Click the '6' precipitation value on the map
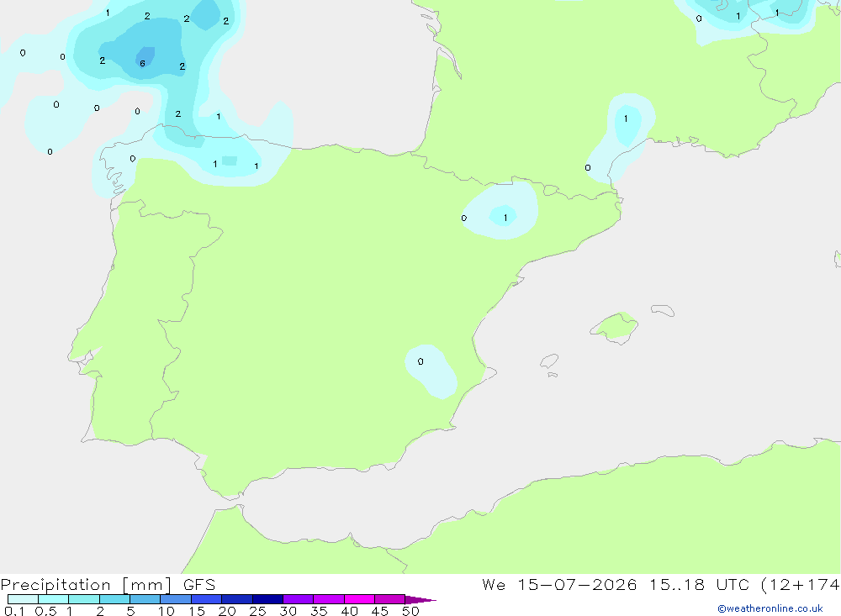 click(142, 63)
